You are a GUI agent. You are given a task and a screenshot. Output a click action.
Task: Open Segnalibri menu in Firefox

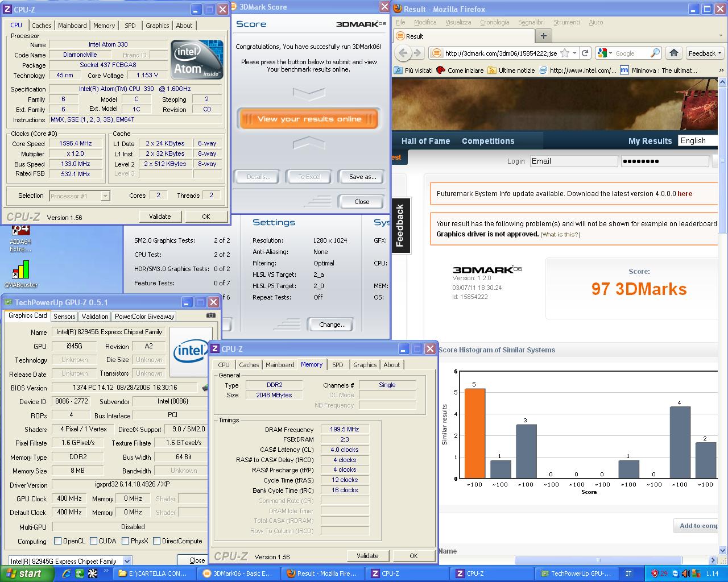tap(531, 22)
